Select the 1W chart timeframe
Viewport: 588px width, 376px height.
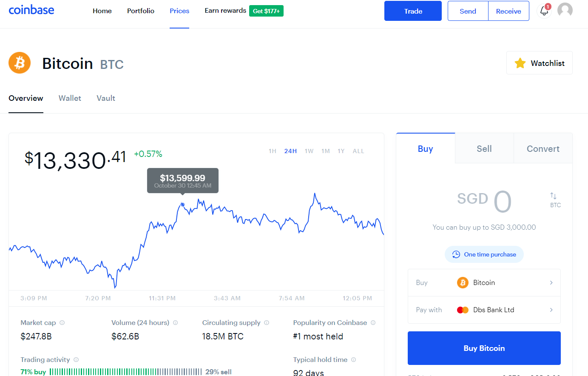tap(309, 151)
